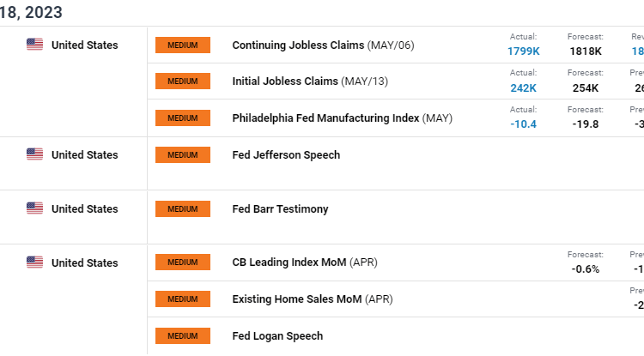Viewport: 644px width, 356px height.
Task: Open the Fed Barr Testimony entry
Action: (280, 208)
